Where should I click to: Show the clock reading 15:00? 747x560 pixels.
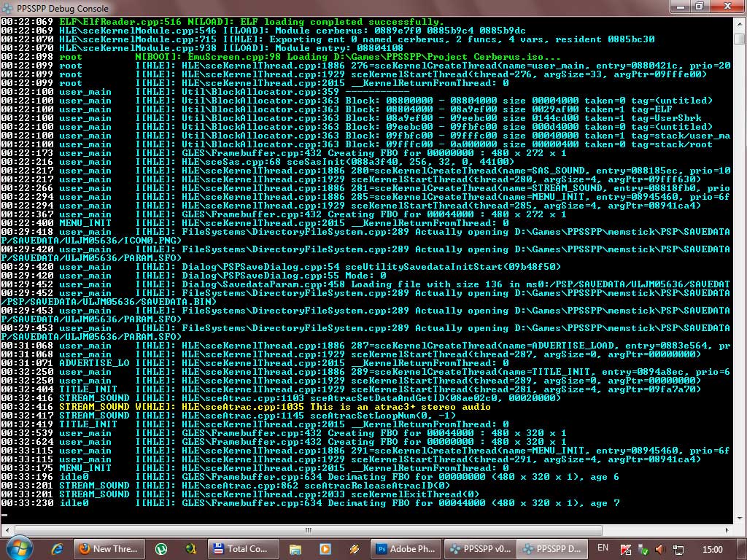(x=712, y=550)
